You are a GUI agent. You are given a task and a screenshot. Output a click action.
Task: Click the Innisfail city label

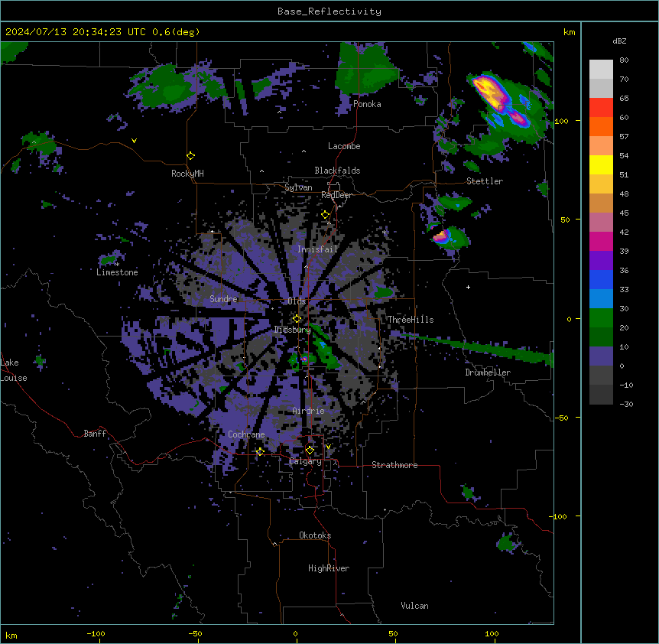click(x=317, y=249)
